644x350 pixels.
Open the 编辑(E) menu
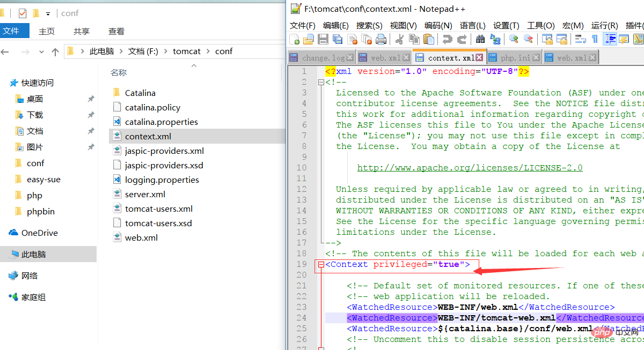click(x=336, y=25)
